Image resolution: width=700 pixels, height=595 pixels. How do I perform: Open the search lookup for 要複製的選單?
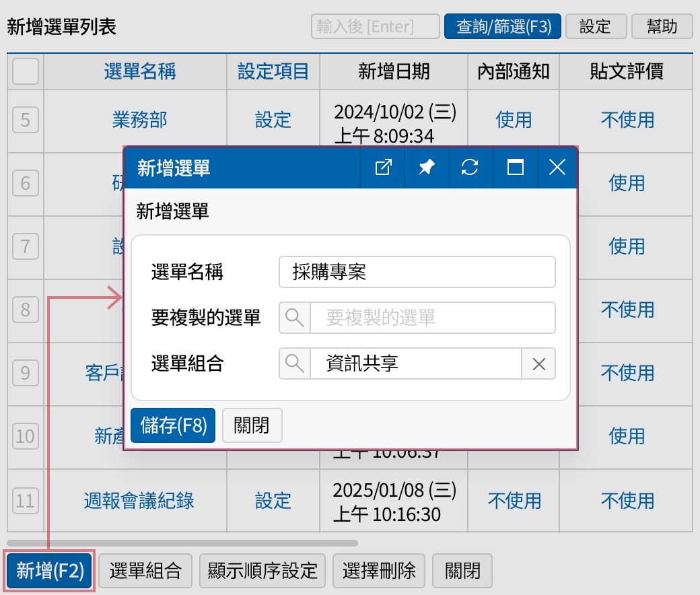(x=294, y=318)
